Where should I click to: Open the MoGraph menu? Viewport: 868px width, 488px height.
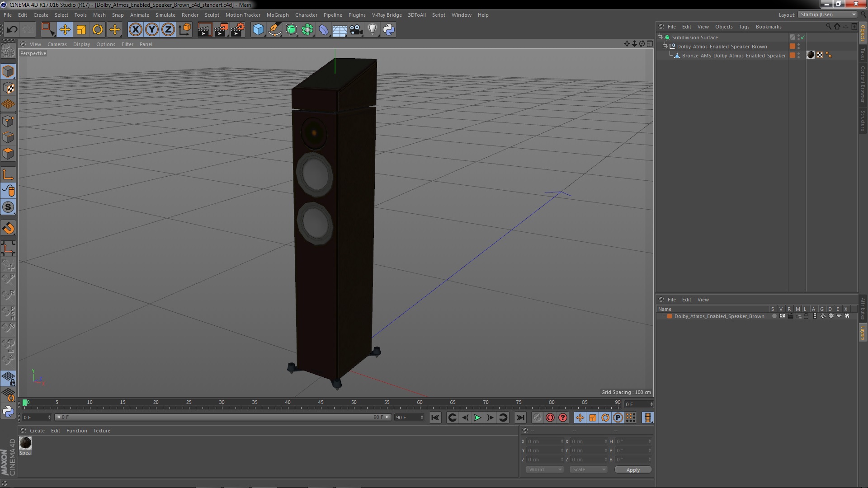pos(278,15)
